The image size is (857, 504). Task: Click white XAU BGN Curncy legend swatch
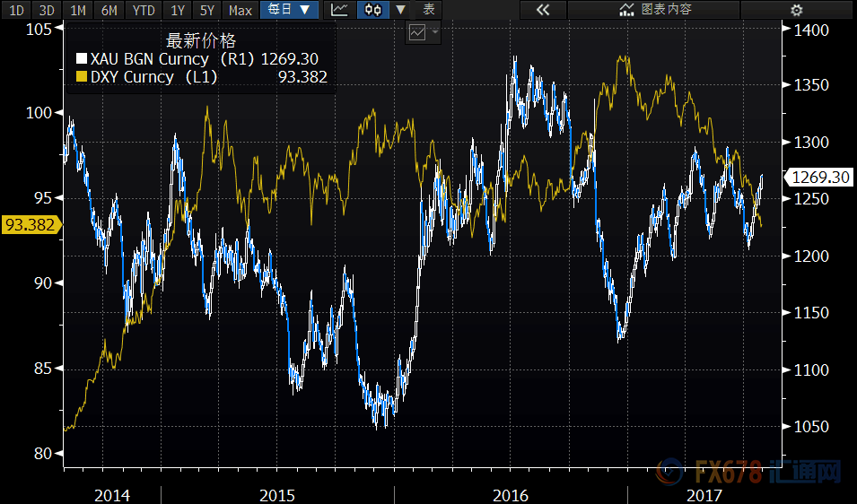(x=82, y=59)
